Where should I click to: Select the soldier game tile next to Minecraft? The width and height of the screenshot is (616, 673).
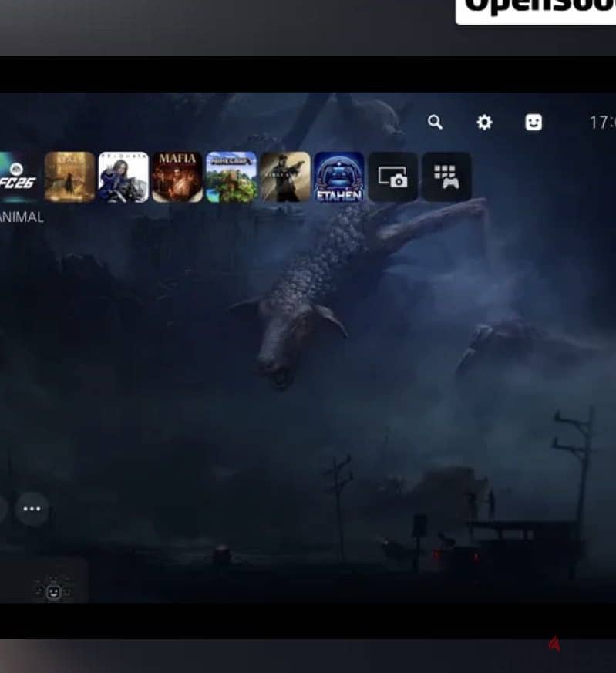click(285, 177)
